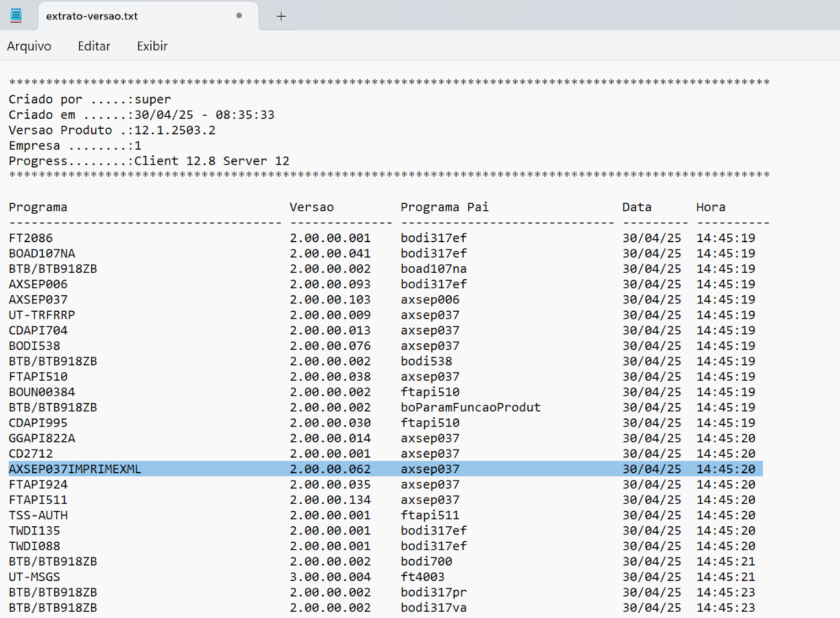This screenshot has height=618, width=840.
Task: Click the 'Criado por .....:super' line
Action: tap(90, 100)
